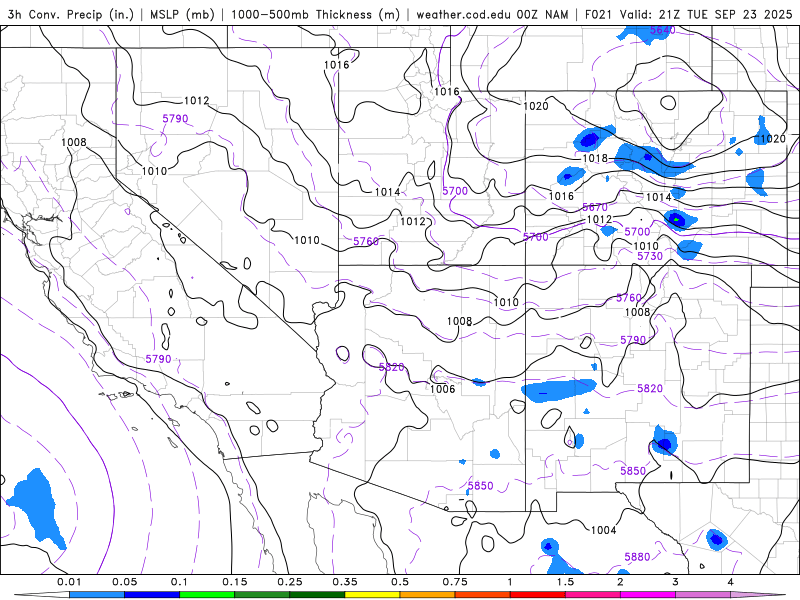Click the 'Valid: 21Z TUE SEP 23 2025' text

pos(706,14)
